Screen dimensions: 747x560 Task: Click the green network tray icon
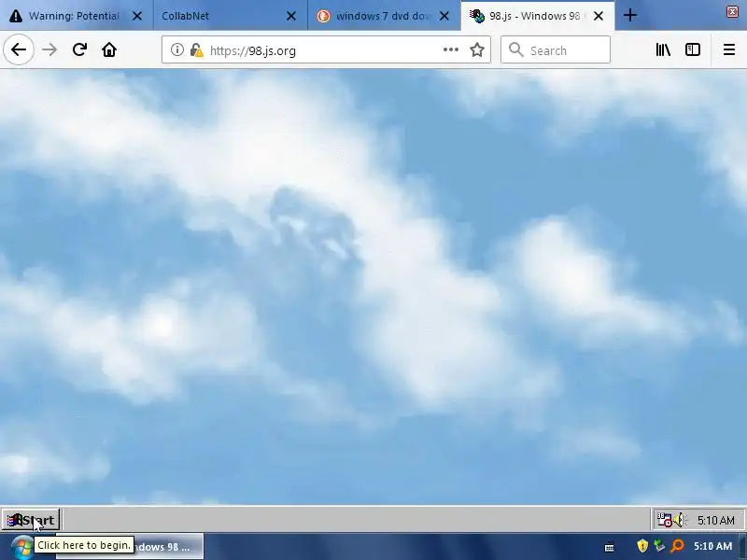tap(659, 546)
